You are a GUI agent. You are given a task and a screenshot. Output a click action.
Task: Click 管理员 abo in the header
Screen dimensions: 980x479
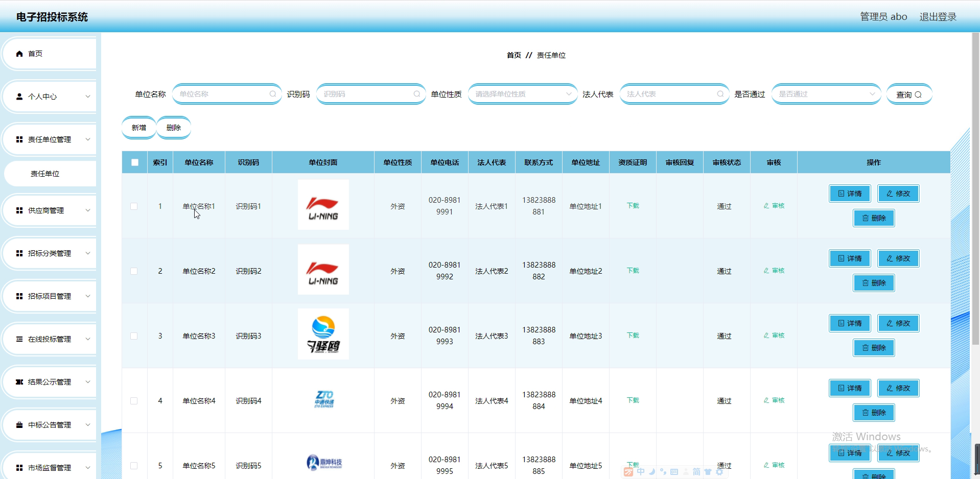(x=883, y=17)
